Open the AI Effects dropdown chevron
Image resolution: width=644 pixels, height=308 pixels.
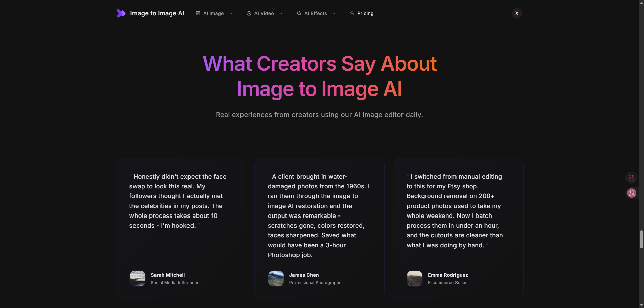click(334, 14)
